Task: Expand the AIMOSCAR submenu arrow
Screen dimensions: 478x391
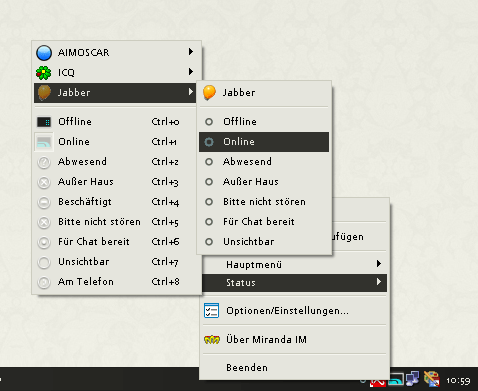Action: 191,52
